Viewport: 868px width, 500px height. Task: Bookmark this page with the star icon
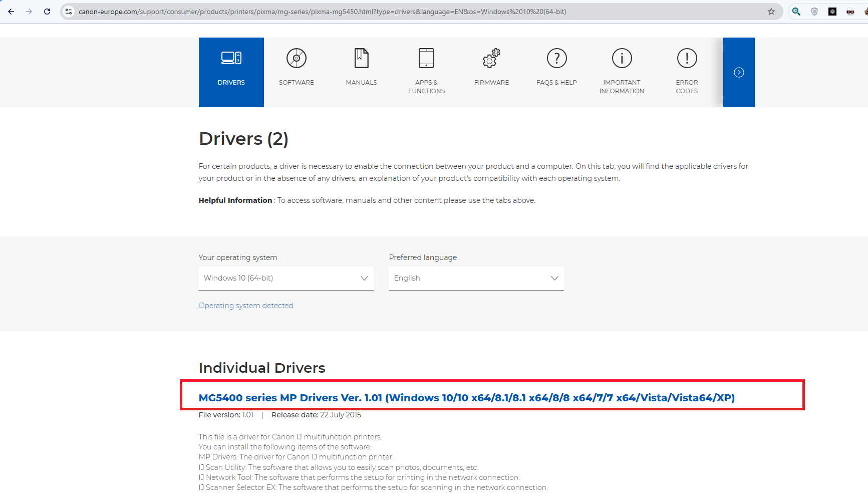click(x=771, y=12)
